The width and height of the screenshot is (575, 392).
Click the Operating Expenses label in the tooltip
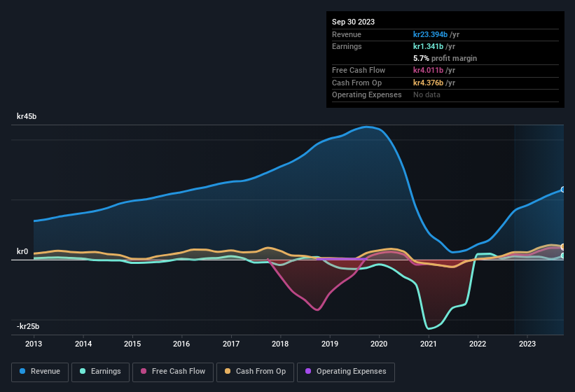point(367,94)
